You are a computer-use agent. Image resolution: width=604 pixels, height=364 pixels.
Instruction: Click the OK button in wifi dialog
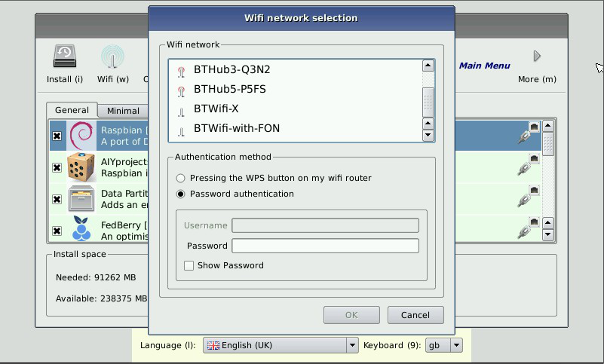(351, 315)
